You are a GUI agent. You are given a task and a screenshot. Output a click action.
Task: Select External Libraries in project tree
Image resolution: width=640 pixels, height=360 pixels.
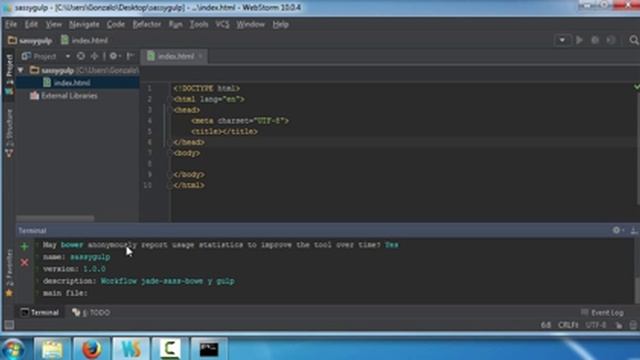63,96
